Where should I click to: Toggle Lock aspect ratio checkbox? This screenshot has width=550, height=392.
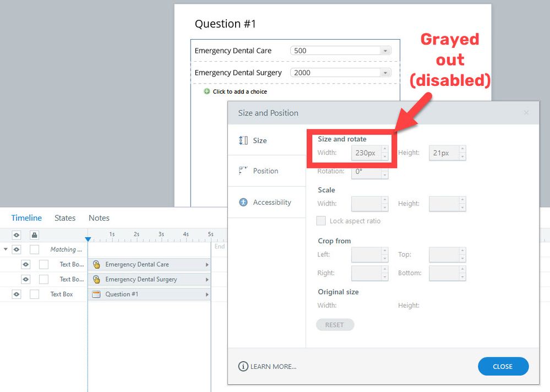pos(321,221)
